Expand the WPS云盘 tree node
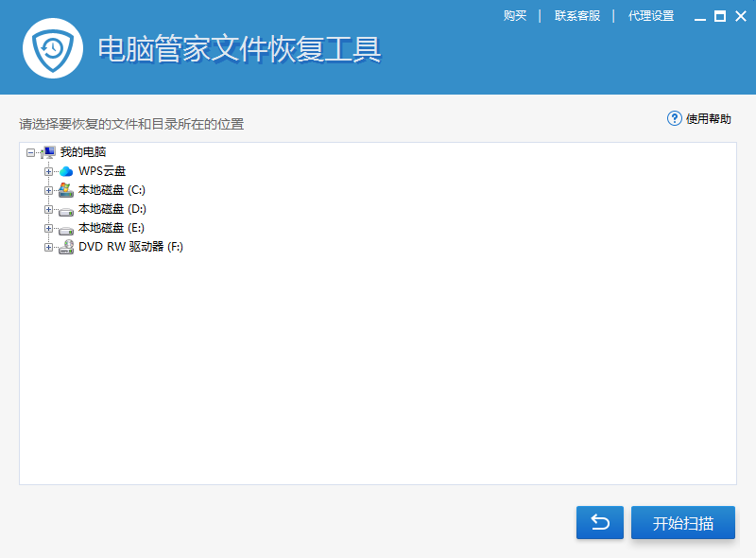Viewport: 756px width, 558px height. [48, 170]
